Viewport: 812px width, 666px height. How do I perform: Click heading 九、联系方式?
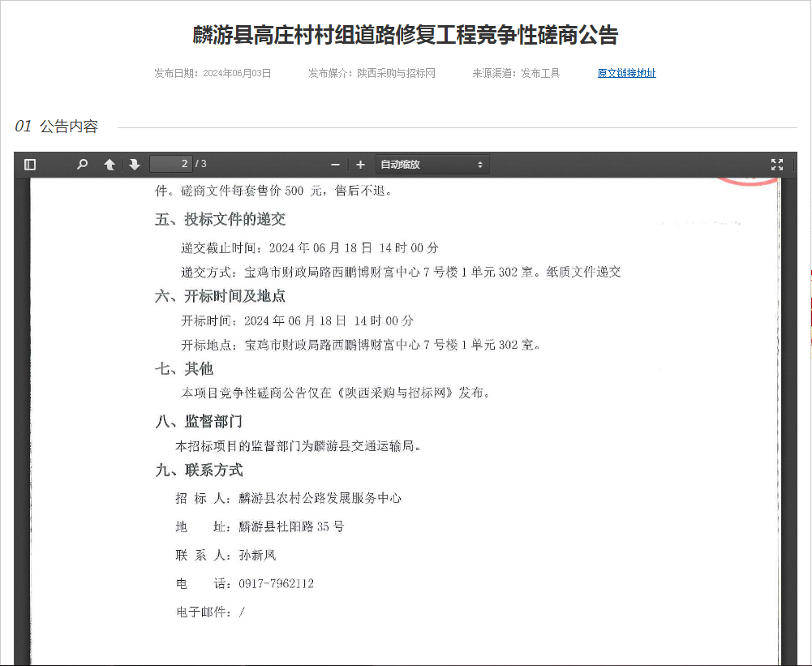(199, 470)
